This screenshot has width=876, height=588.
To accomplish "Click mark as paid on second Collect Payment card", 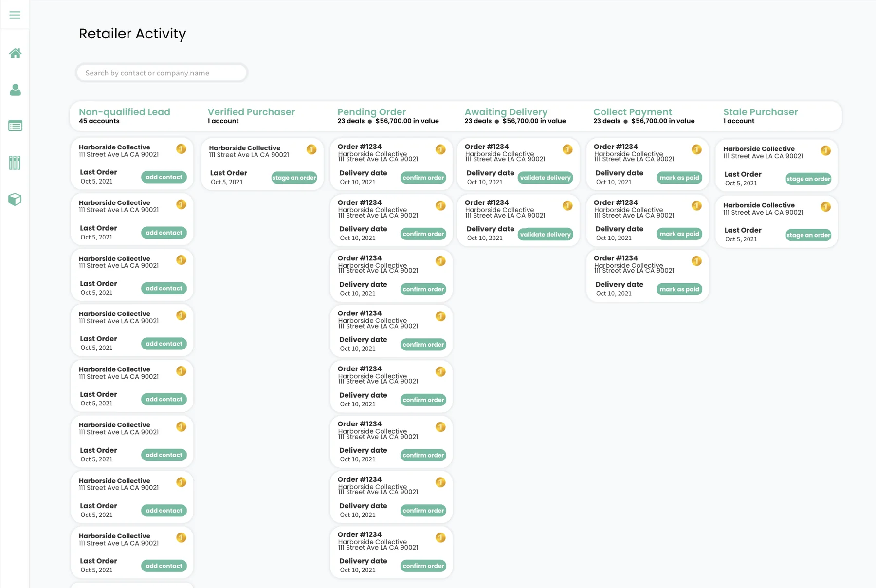I will pos(679,234).
